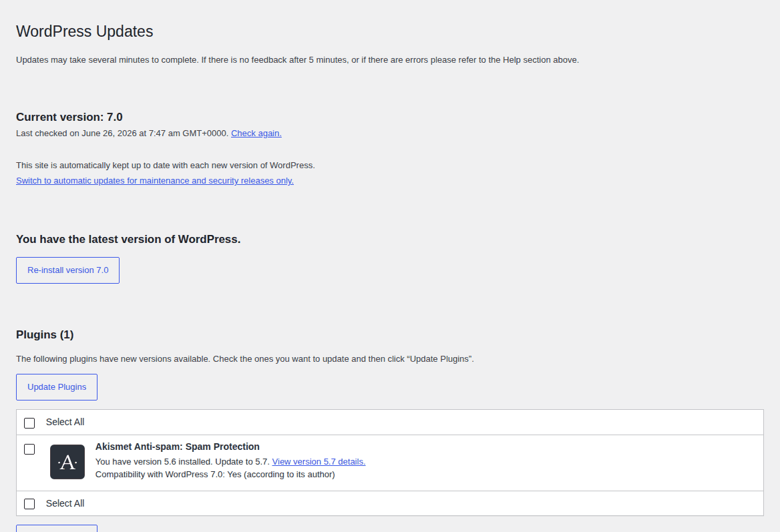The width and height of the screenshot is (780, 532).
Task: Open View version 5.7 details link
Action: click(x=319, y=461)
